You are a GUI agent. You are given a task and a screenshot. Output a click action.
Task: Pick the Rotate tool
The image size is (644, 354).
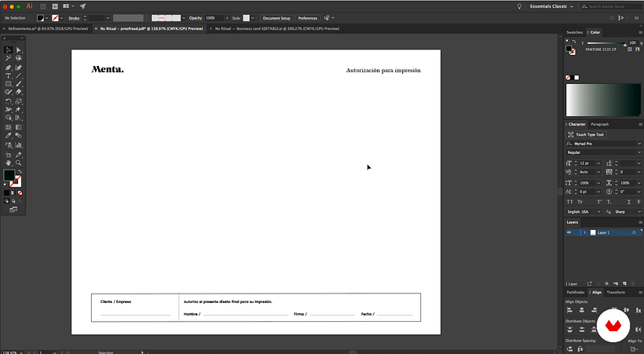8,101
